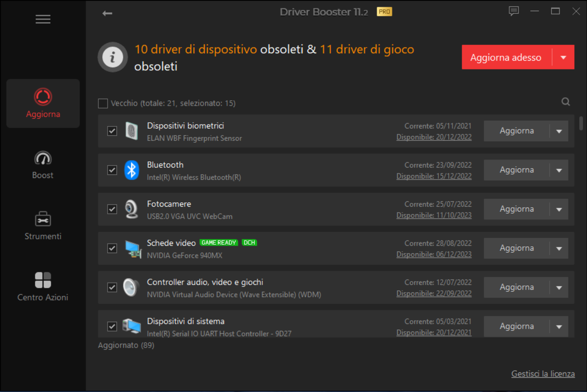Viewport: 587px width, 392px height.
Task: Open the hamburger menu
Action: point(43,19)
